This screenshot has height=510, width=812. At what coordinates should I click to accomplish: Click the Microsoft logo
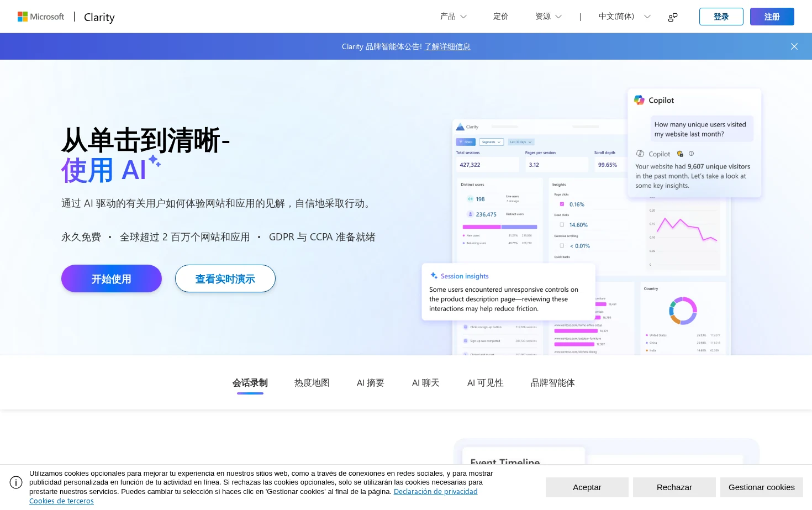pyautogui.click(x=41, y=17)
